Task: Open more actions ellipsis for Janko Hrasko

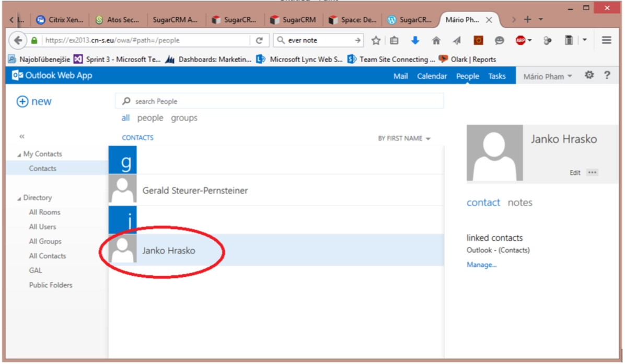Action: click(592, 172)
